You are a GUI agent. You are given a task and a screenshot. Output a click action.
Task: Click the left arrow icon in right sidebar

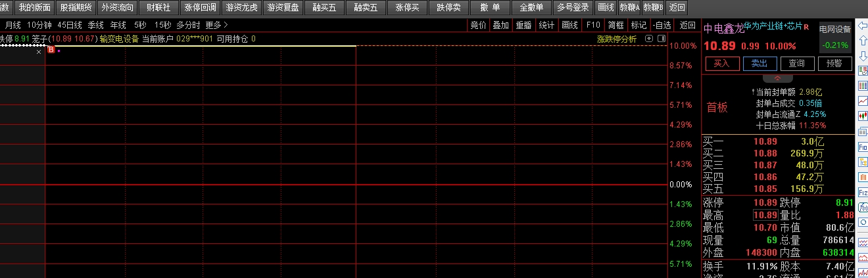tap(862, 26)
